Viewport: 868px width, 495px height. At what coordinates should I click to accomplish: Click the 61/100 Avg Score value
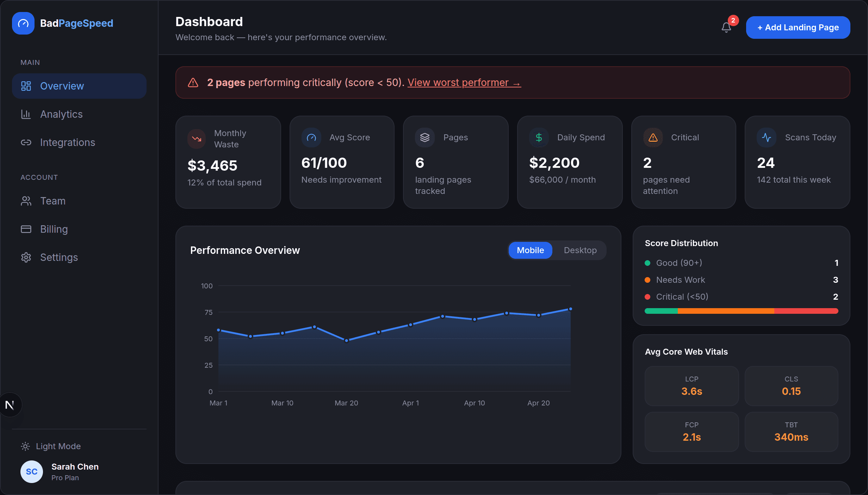324,163
